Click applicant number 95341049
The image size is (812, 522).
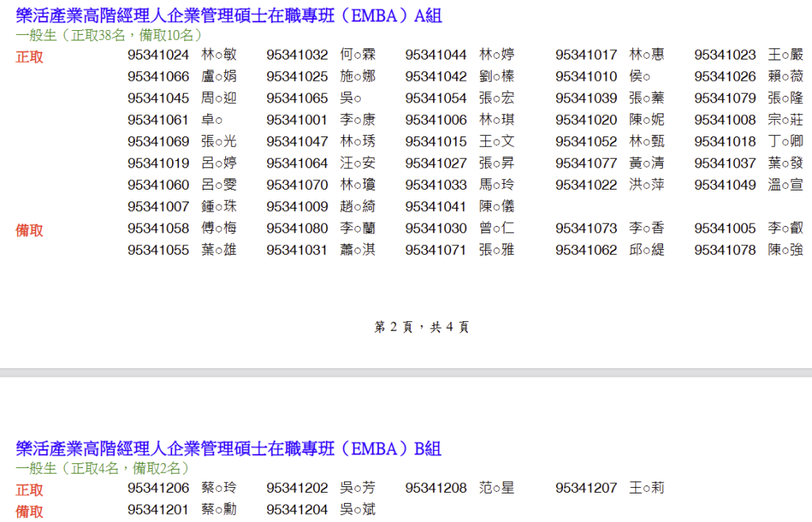725,185
